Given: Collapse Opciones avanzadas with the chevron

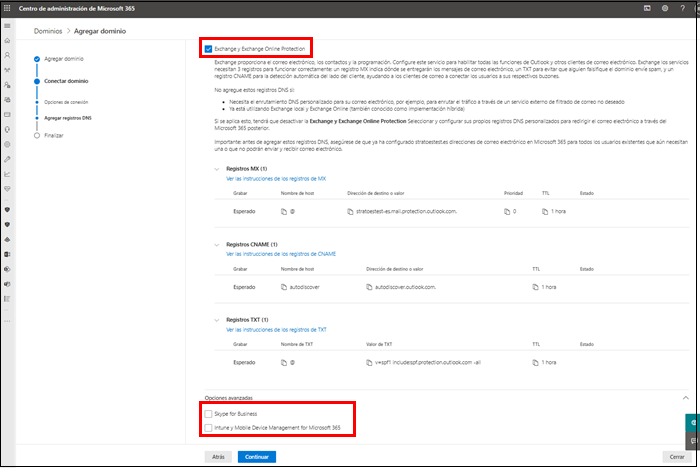Looking at the screenshot, I should coord(686,398).
